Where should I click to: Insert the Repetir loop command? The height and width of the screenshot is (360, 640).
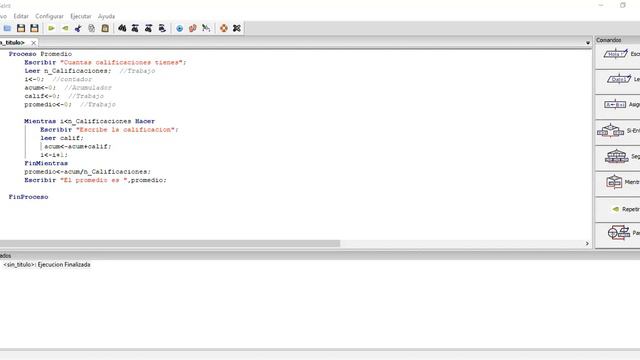pos(618,209)
